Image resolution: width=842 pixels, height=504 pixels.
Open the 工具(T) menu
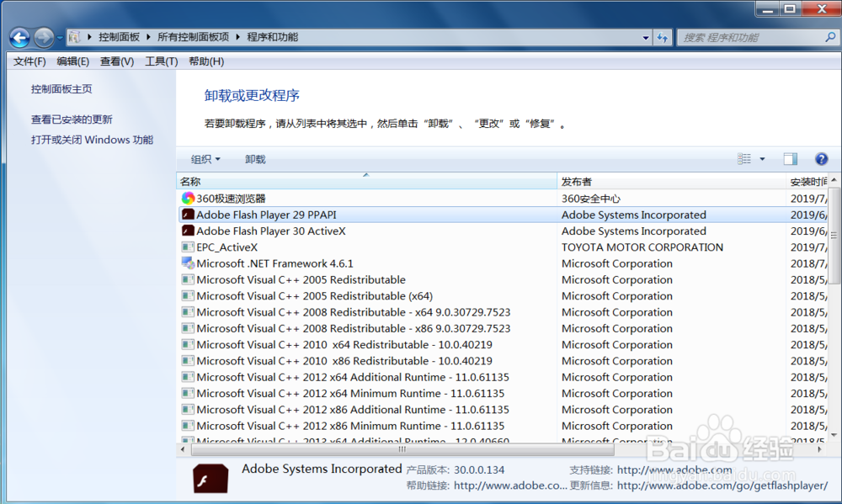[x=161, y=61]
